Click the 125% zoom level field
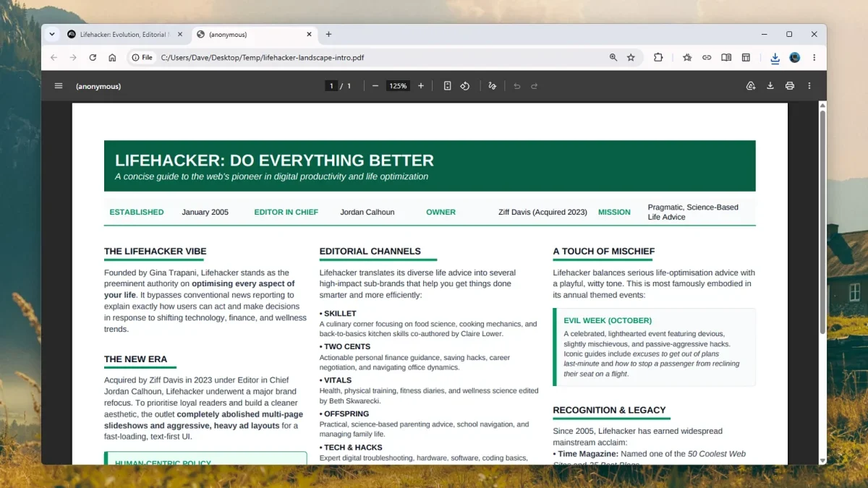868x488 pixels. tap(398, 86)
